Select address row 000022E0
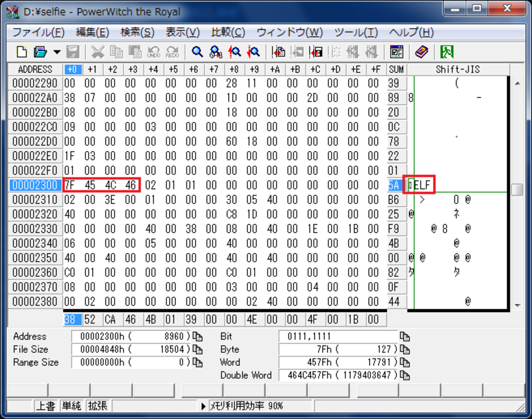This screenshot has height=419, width=532. (x=35, y=156)
